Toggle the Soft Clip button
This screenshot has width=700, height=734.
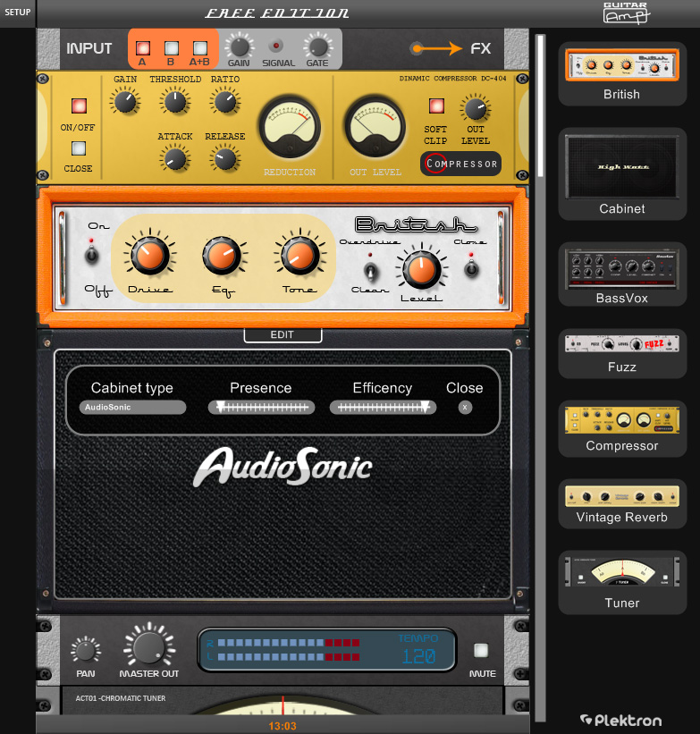click(436, 106)
